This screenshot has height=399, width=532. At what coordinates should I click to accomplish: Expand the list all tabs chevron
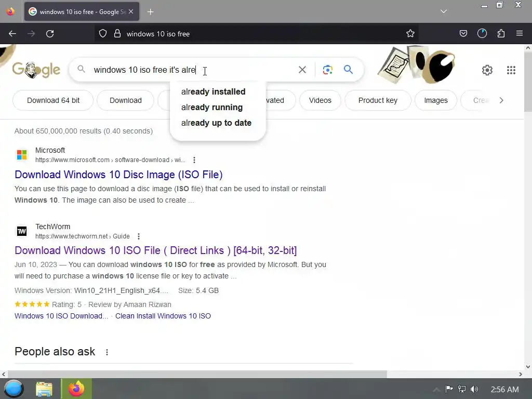444,11
